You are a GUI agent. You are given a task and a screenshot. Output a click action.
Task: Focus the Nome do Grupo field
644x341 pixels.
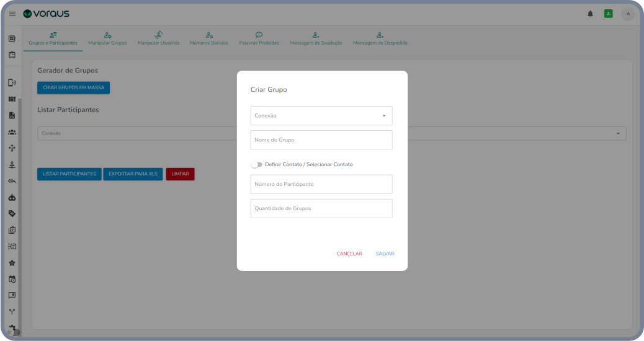pyautogui.click(x=321, y=140)
